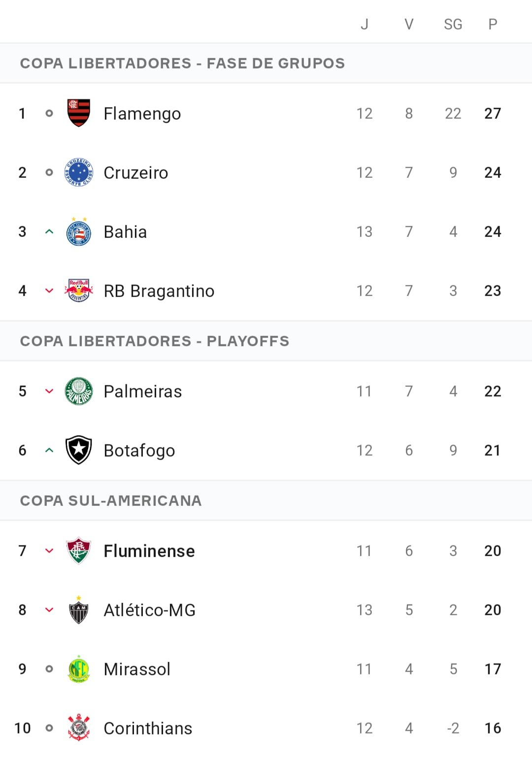Click the Fluminense club crest
Image resolution: width=532 pixels, height=763 pixels.
pyautogui.click(x=79, y=551)
